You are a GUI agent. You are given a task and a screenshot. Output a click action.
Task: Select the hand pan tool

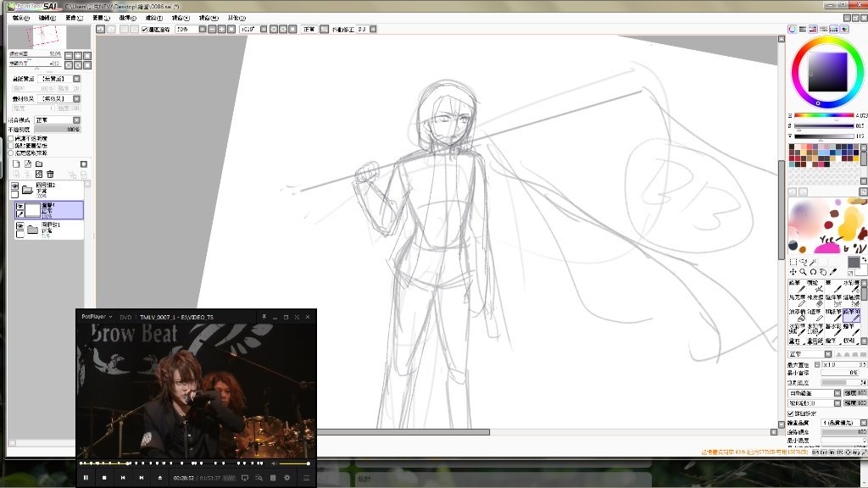coord(823,272)
